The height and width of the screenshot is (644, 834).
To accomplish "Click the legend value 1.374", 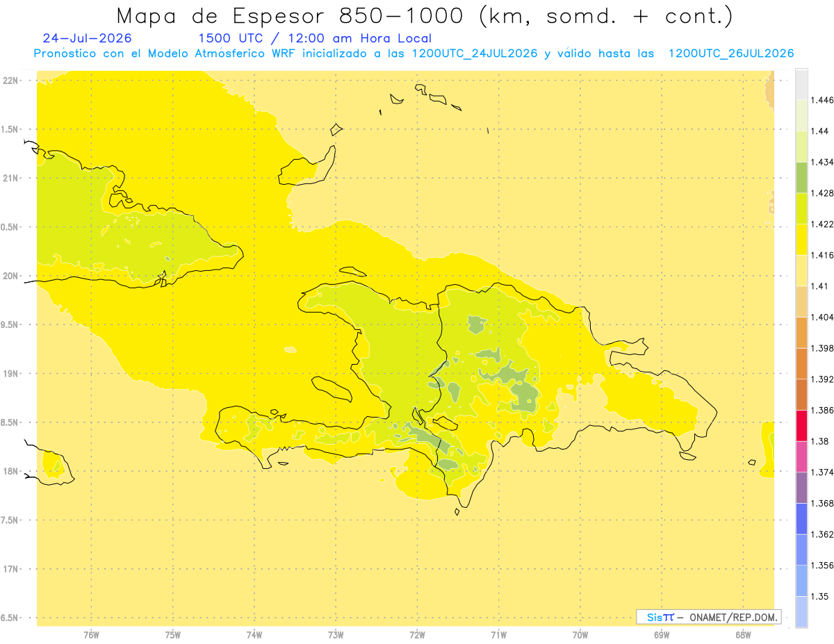I will click(822, 472).
